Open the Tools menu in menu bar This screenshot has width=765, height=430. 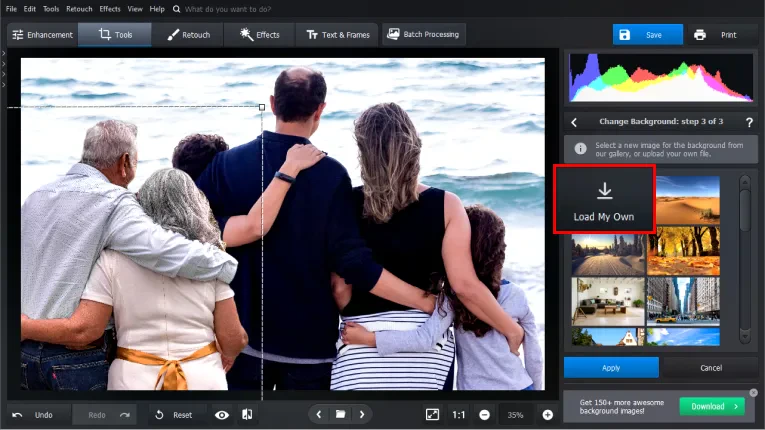pos(51,9)
